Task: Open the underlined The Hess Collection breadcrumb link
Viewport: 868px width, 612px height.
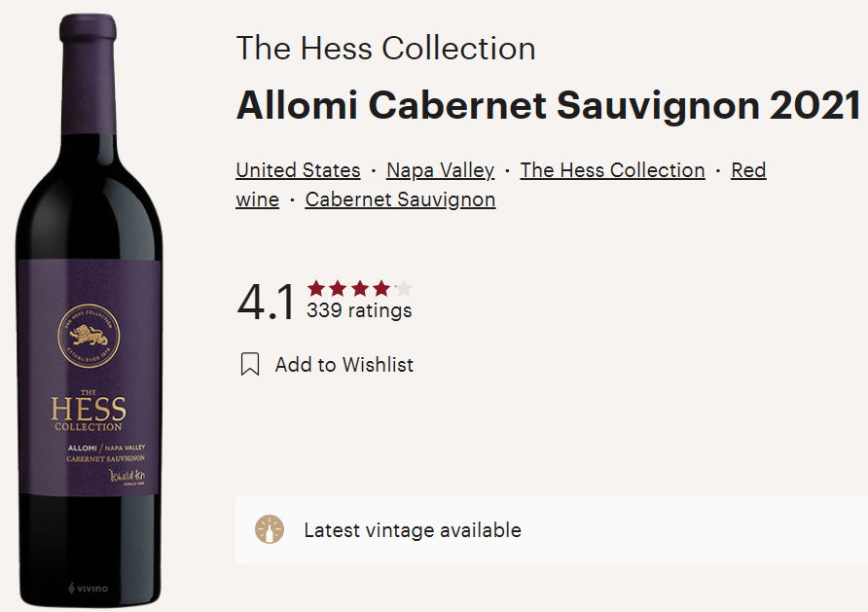Action: 612,170
